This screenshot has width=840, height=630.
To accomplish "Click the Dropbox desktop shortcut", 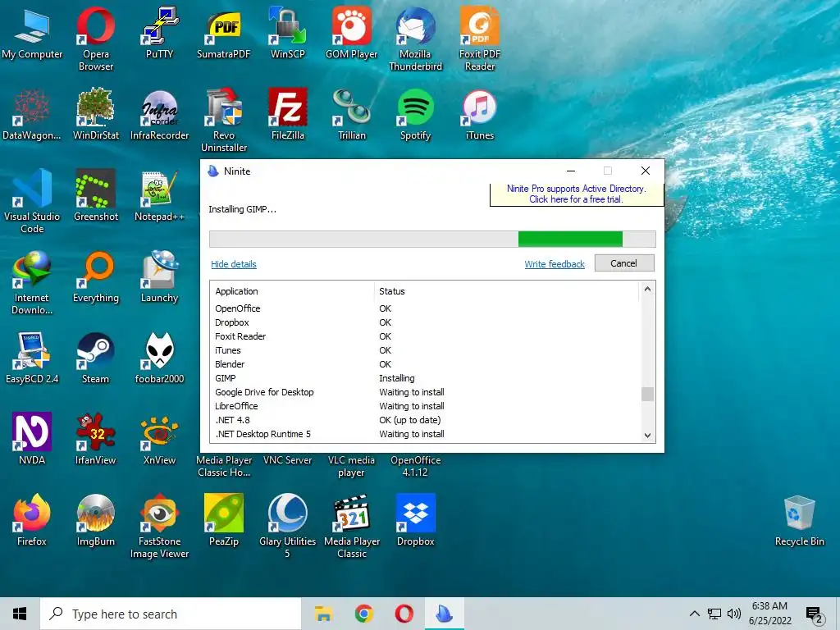I will pyautogui.click(x=415, y=521).
